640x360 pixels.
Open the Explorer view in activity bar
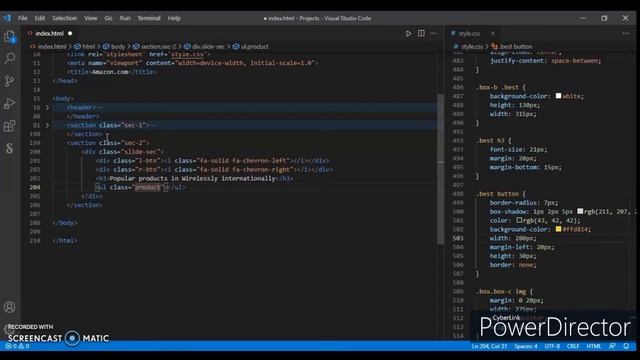pos(10,37)
